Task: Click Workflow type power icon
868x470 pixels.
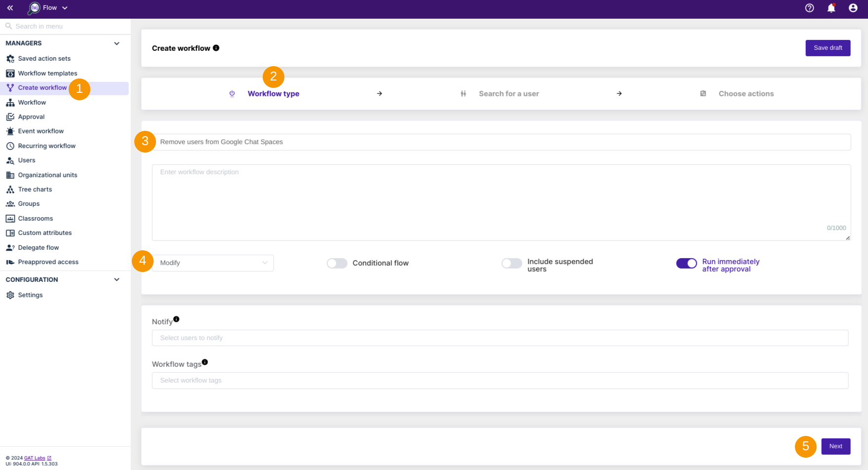Action: pyautogui.click(x=232, y=94)
